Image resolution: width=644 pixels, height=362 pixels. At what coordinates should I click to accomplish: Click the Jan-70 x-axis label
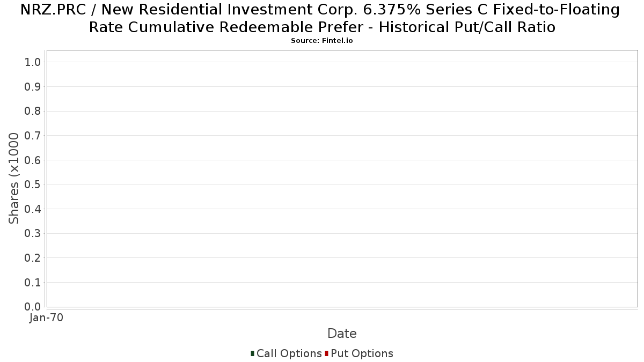coord(46,317)
